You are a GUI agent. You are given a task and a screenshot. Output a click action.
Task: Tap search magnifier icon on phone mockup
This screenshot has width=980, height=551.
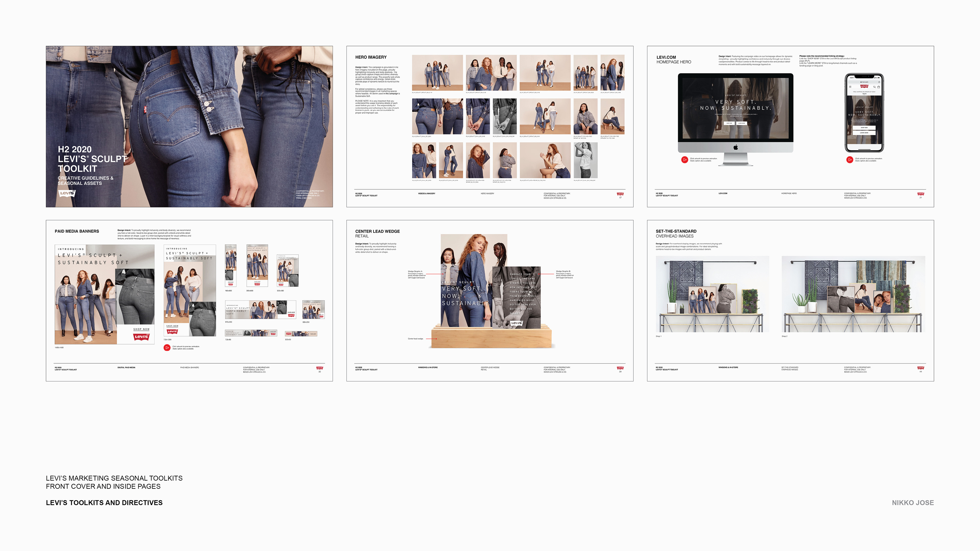[x=874, y=87]
